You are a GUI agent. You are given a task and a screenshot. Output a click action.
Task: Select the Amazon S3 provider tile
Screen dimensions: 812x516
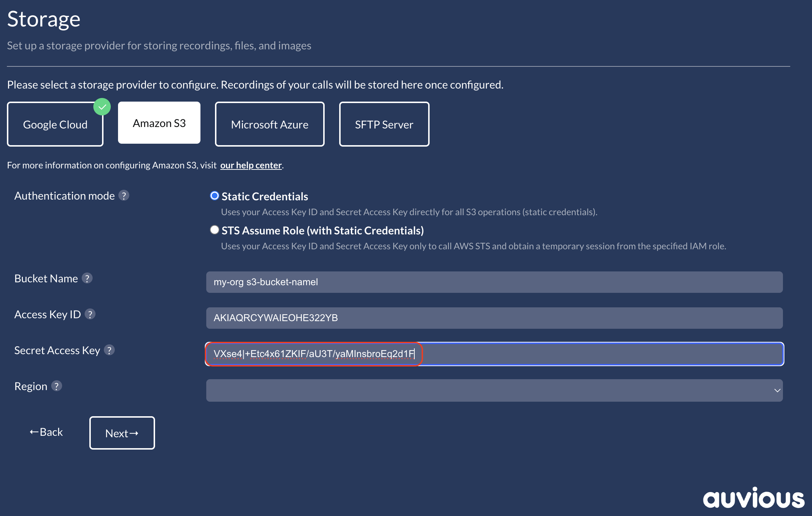159,123
